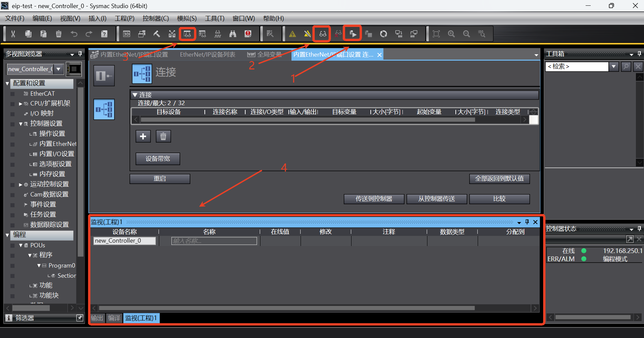Image resolution: width=644 pixels, height=338 pixels.
Task: Expand the CPU/扩展机架 tree node
Action: click(x=21, y=103)
